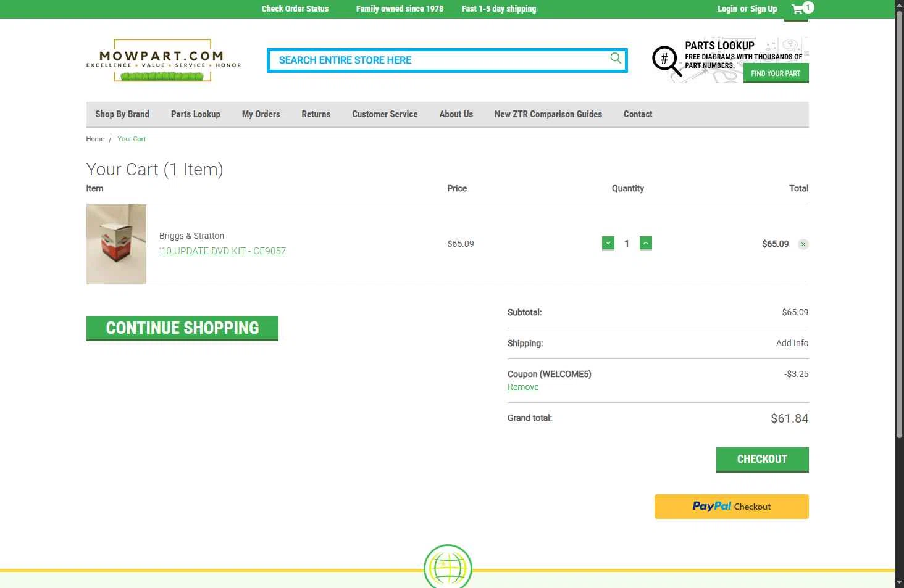Screen dimensions: 904x588
Task: Open the Contact menu item
Action: [638, 114]
